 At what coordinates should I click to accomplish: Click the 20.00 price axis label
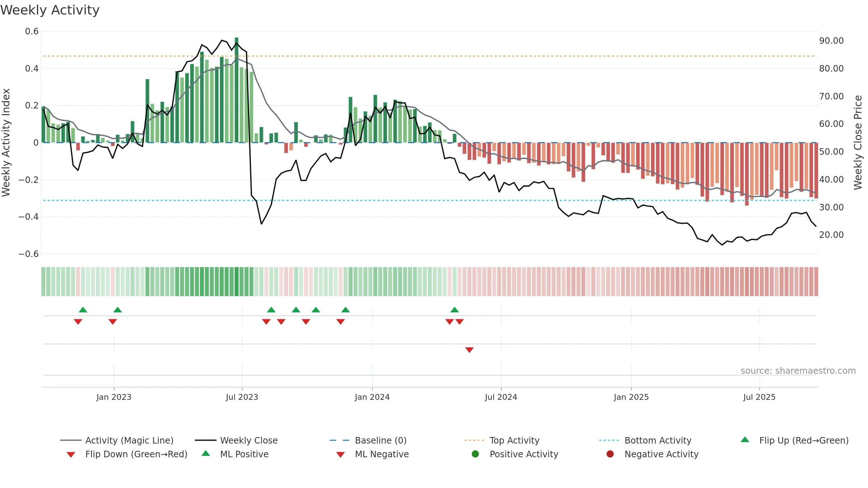click(x=831, y=235)
